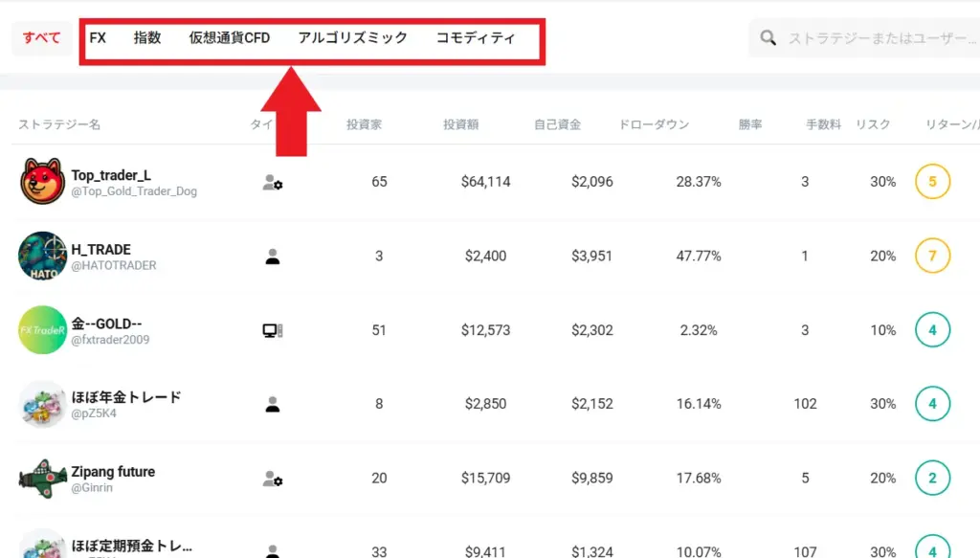This screenshot has height=558, width=980.
Task: Click the green score badge 4 for 金--GOLD--
Action: pyautogui.click(x=932, y=329)
